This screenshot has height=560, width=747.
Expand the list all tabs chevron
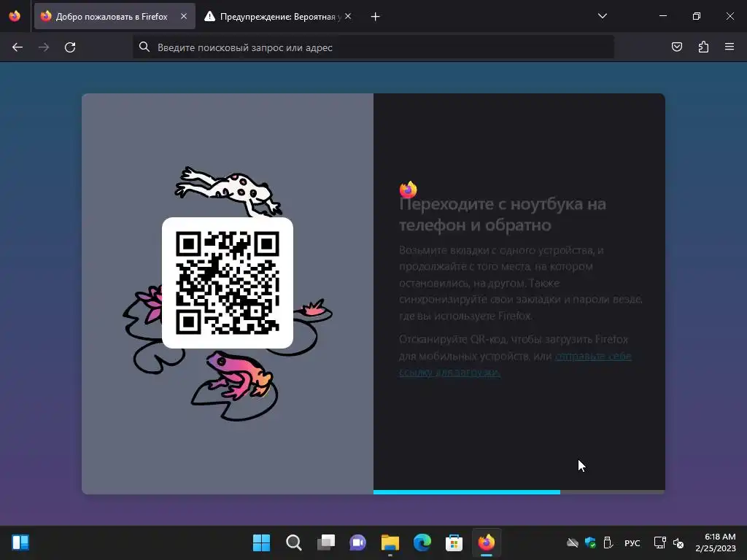[603, 16]
